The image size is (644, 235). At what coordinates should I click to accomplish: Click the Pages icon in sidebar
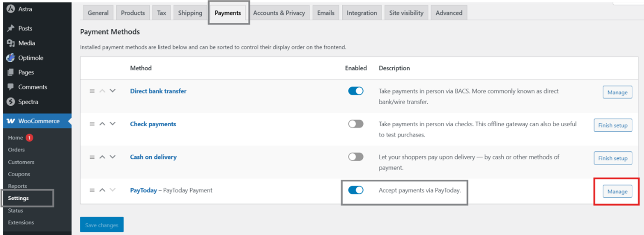click(11, 72)
